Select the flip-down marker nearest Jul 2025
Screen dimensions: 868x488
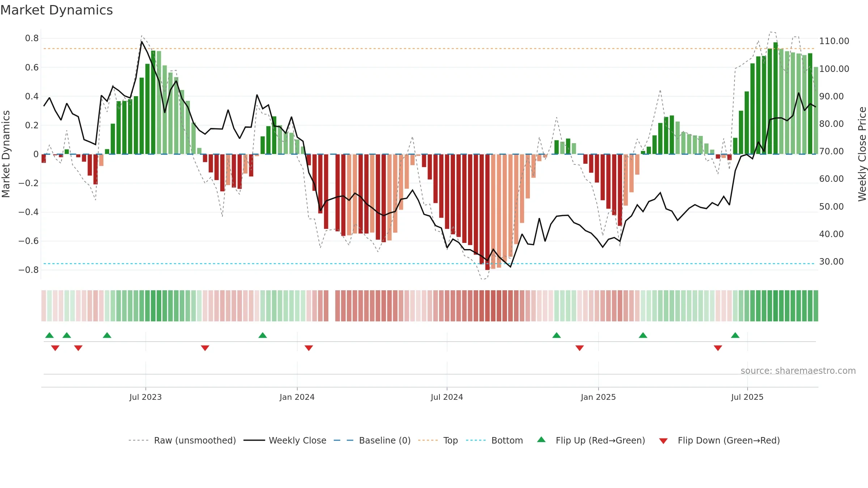[718, 348]
